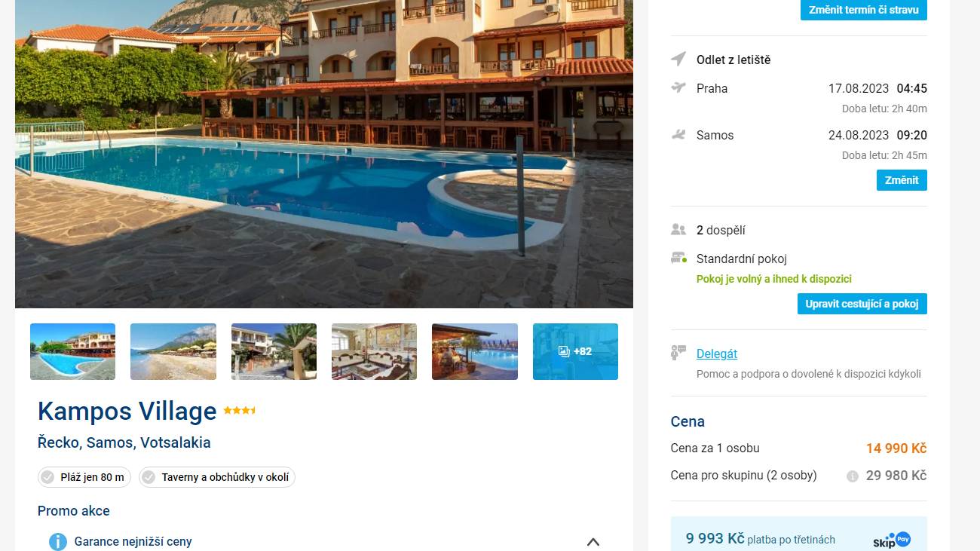
Task: Select the swimming pool thumbnail
Action: click(x=72, y=351)
